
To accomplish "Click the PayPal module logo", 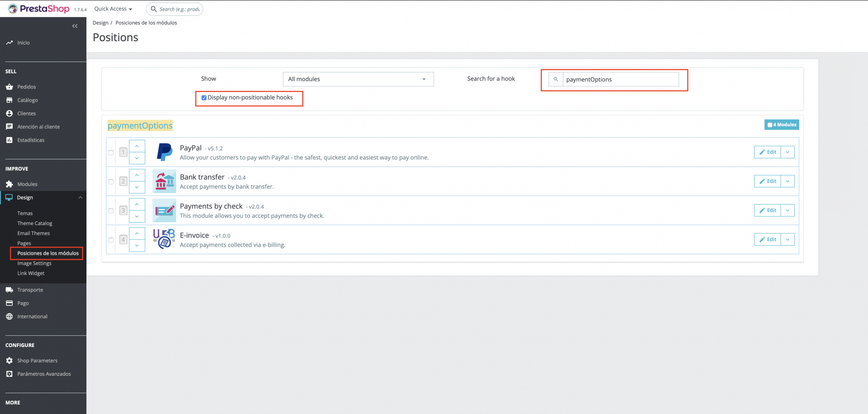I will coord(165,152).
